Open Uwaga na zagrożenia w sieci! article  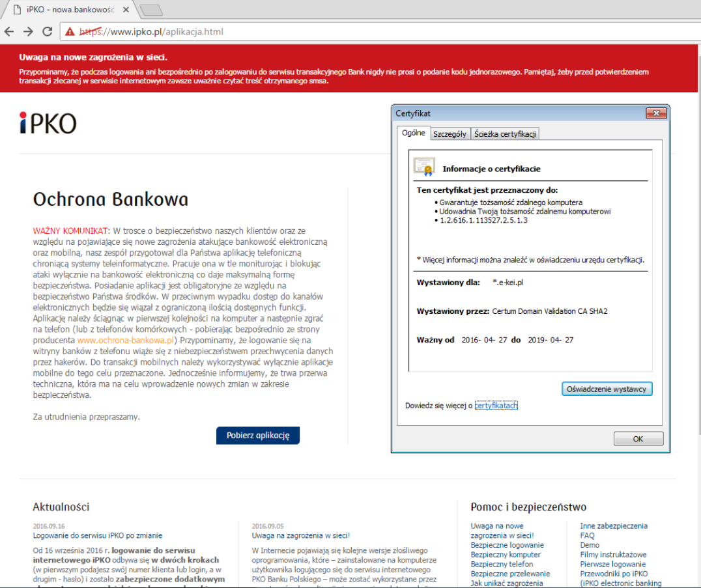click(x=301, y=535)
